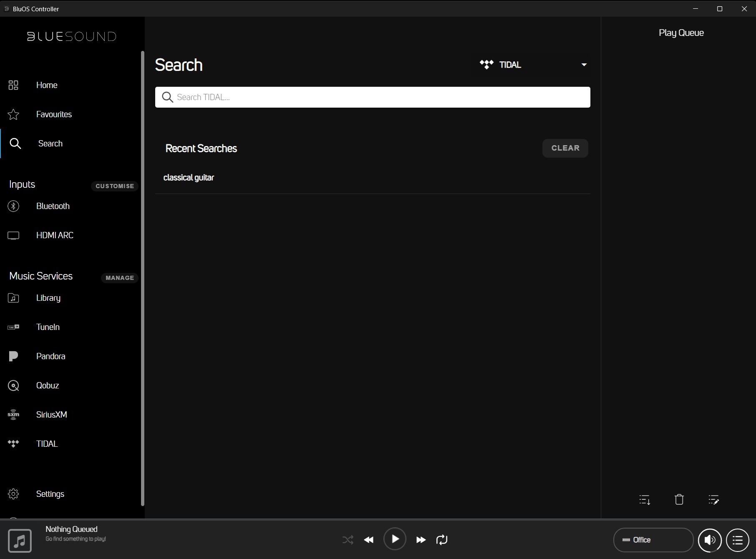Toggle the Play Queue panel icon

(x=737, y=540)
